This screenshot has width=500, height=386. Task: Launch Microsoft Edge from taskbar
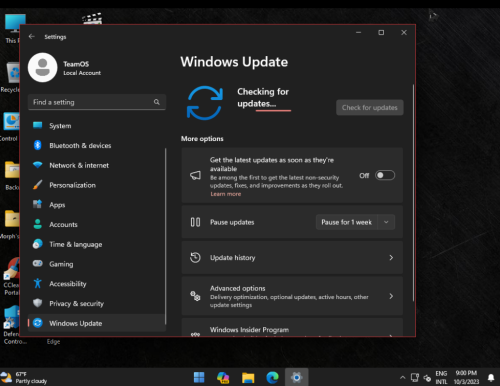click(272, 377)
